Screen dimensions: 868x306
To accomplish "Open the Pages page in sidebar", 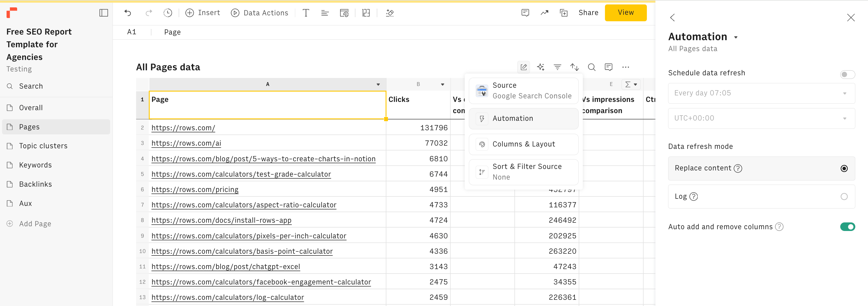I will 56,127.
